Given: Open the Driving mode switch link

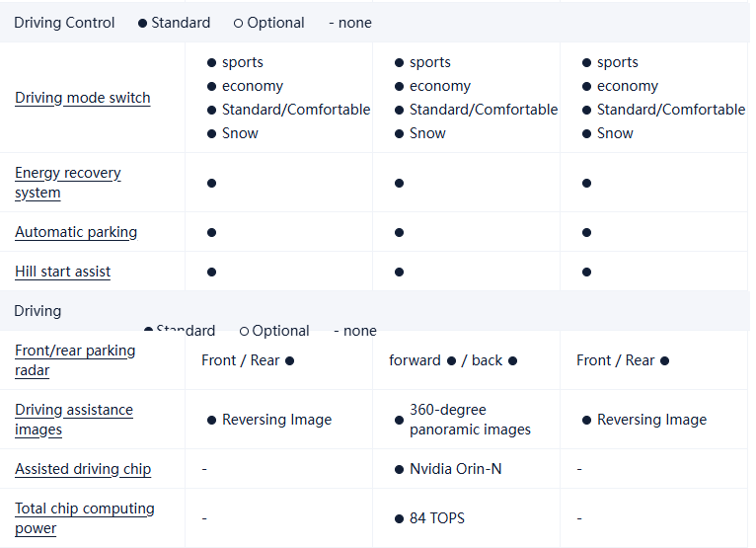Looking at the screenshot, I should [83, 98].
